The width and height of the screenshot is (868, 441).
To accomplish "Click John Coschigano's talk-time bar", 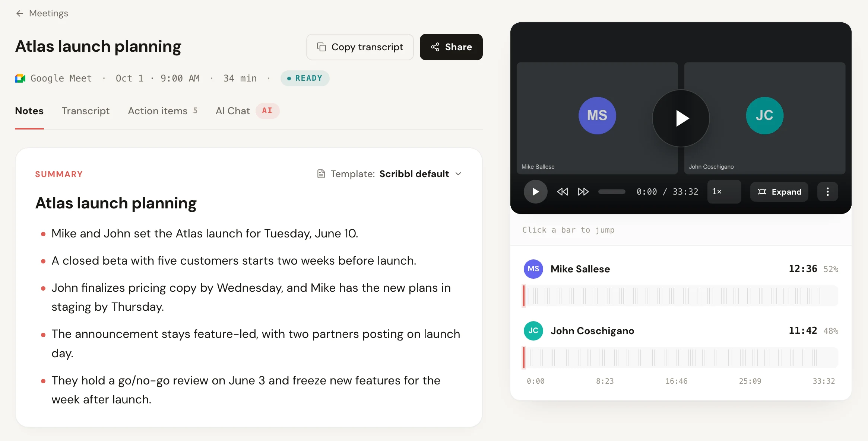I will point(680,358).
